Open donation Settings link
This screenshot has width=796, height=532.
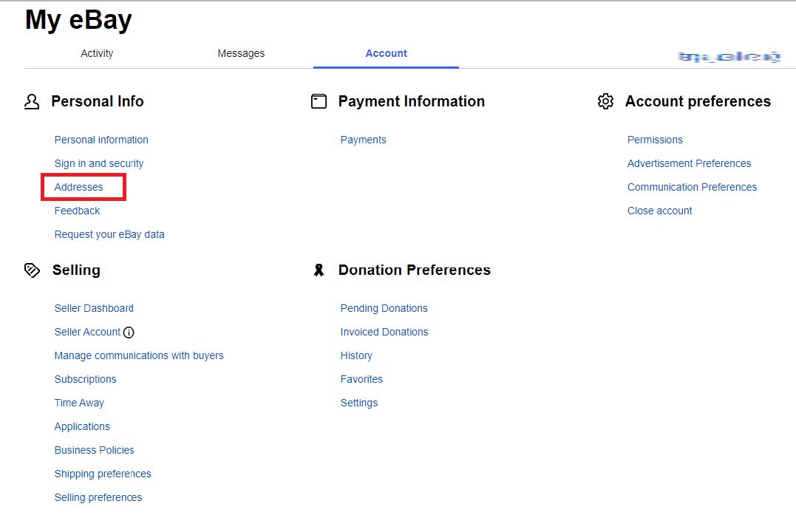pyautogui.click(x=359, y=403)
